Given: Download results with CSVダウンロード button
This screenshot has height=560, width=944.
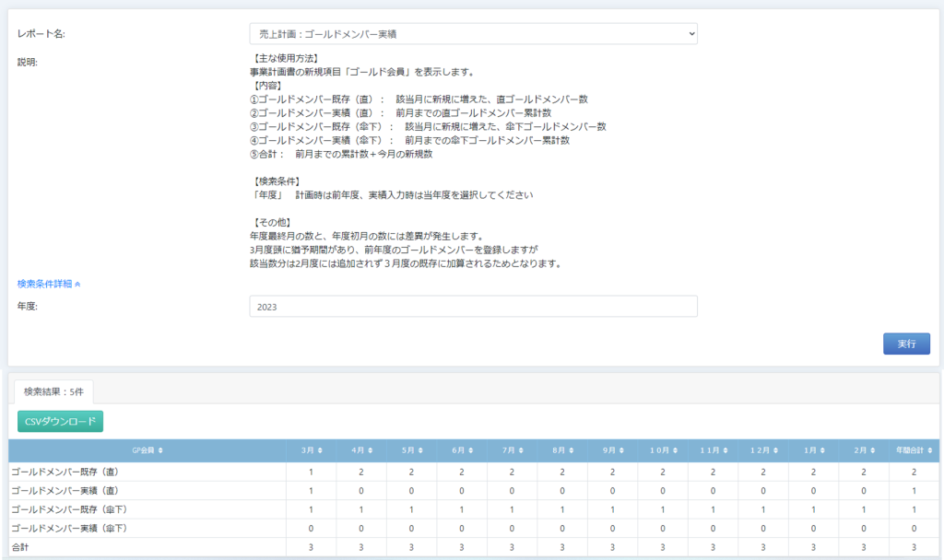Looking at the screenshot, I should [60, 422].
